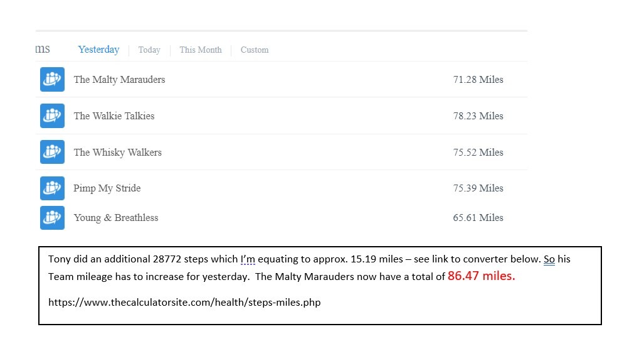Click Young & Breathless team icon
The height and width of the screenshot is (339, 644).
(x=52, y=218)
